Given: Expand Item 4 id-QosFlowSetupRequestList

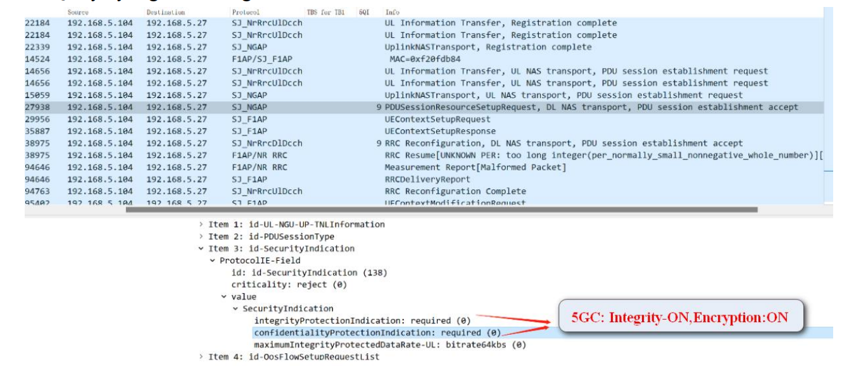Looking at the screenshot, I should pos(201,357).
